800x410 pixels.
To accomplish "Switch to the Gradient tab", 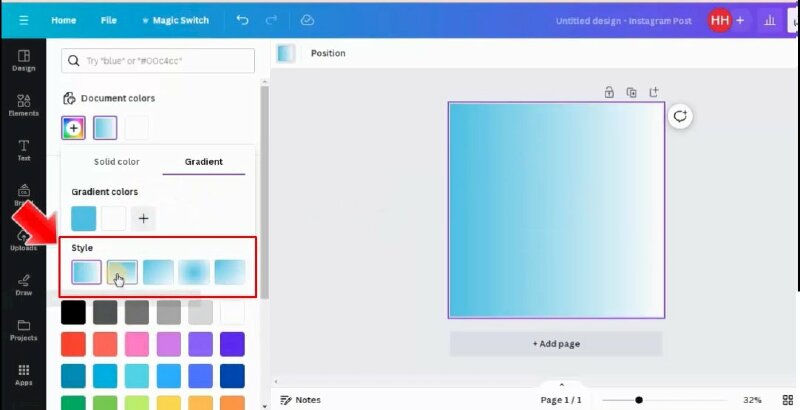I will coord(204,162).
